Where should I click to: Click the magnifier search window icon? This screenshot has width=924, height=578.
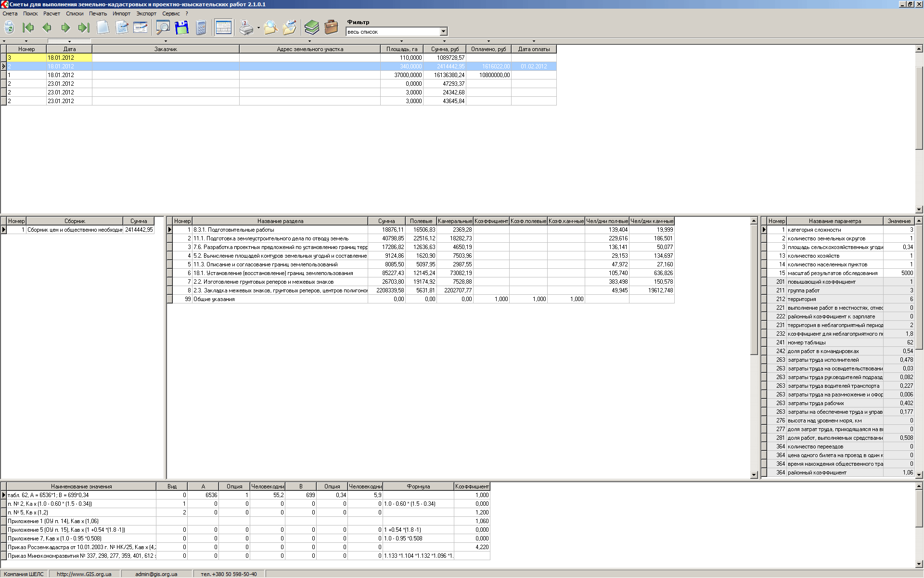(x=163, y=27)
